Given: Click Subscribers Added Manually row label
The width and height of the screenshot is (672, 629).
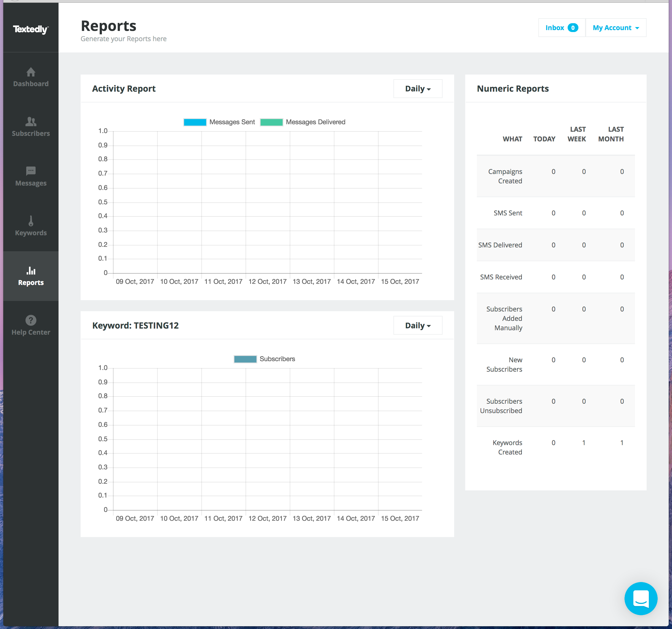Looking at the screenshot, I should 504,318.
